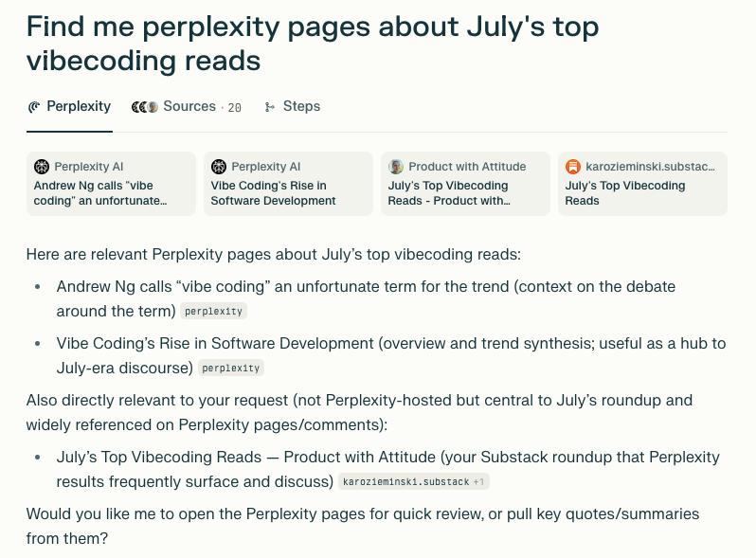Open Vibe Coding's Rise source card

click(x=288, y=184)
